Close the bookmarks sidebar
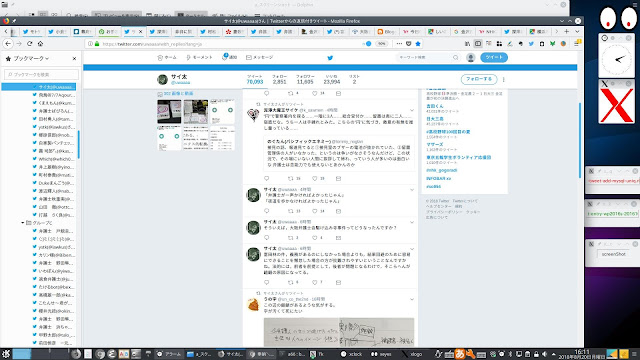The width and height of the screenshot is (640, 360). tap(74, 58)
